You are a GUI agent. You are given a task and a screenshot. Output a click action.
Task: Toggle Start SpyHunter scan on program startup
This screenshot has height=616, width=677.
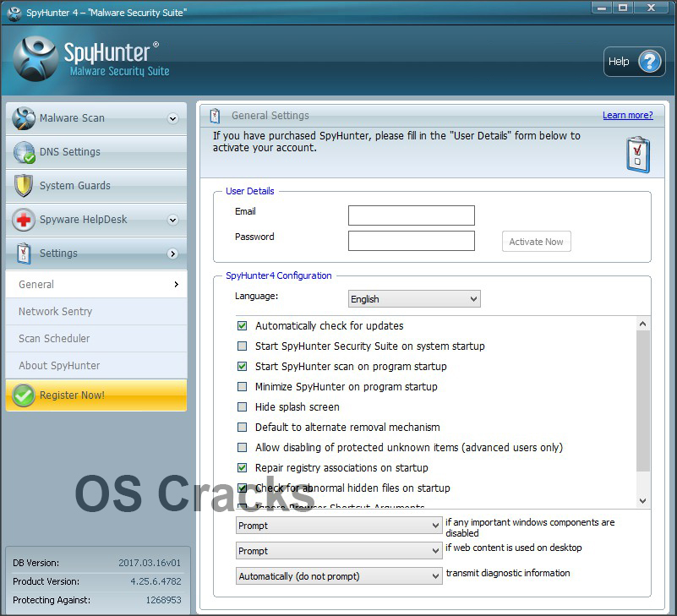coord(243,367)
